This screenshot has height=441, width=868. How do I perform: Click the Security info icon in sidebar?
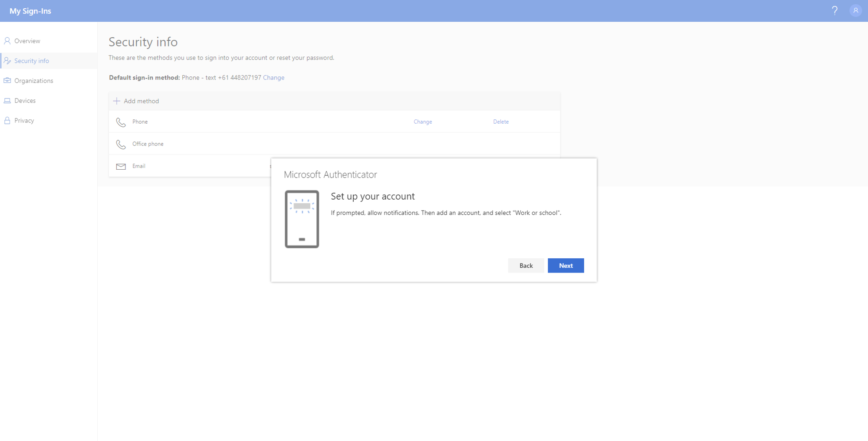point(7,61)
